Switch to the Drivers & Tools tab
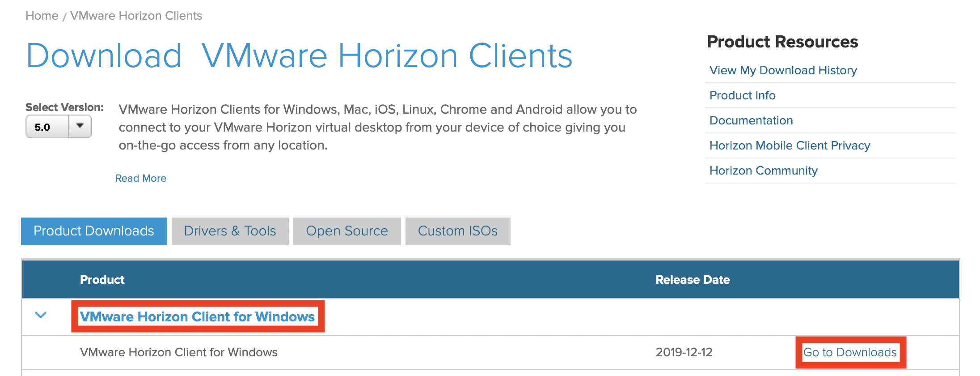980x376 pixels. point(230,231)
